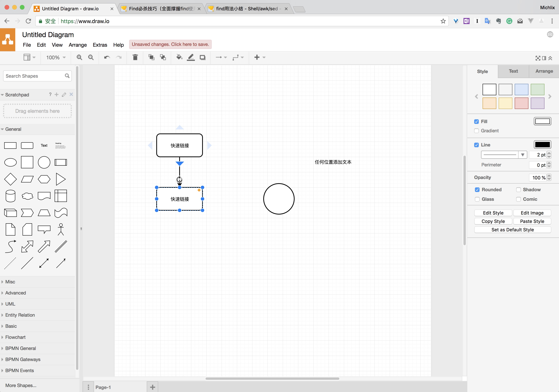
Task: Select the Line Color tool
Action: pos(191,57)
